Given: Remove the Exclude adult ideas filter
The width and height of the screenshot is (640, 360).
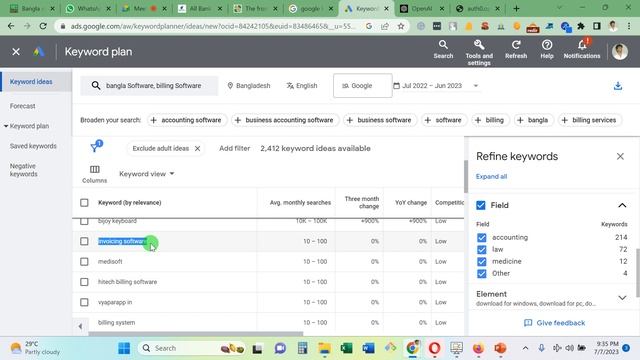Looking at the screenshot, I should click(198, 149).
